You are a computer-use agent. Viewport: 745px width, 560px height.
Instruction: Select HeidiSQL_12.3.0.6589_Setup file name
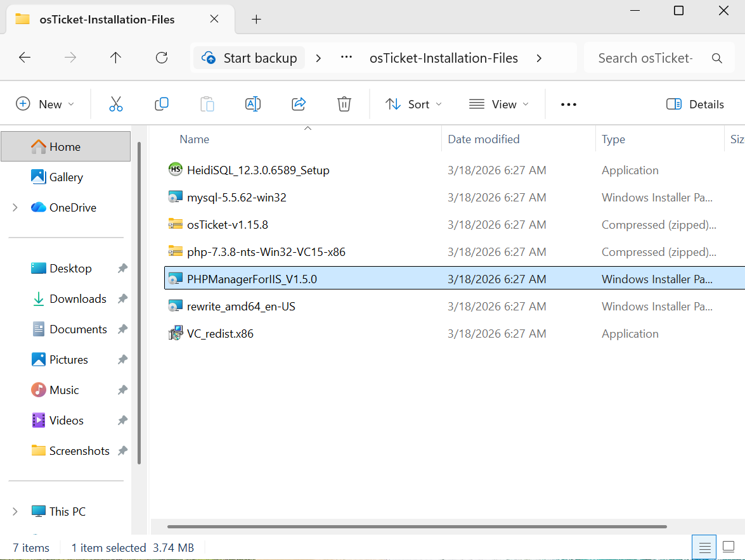pyautogui.click(x=258, y=170)
